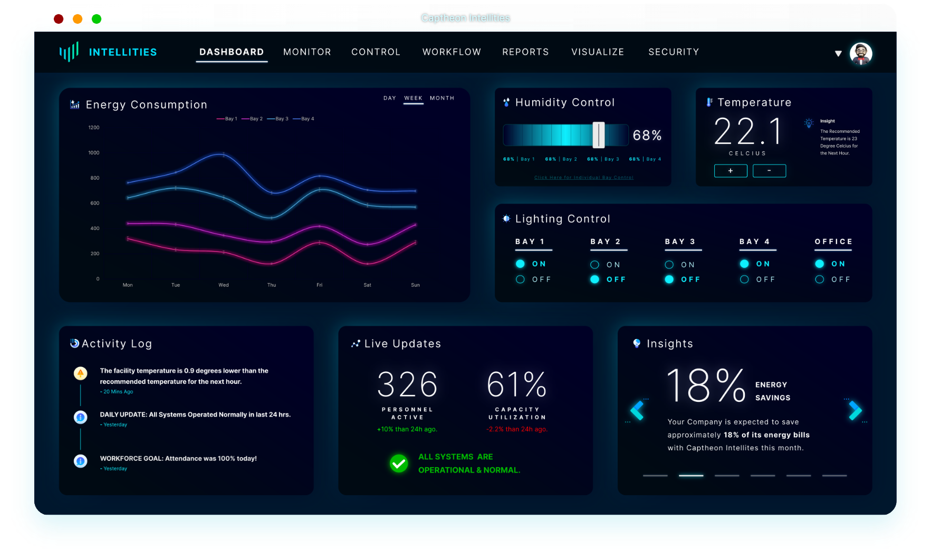Image resolution: width=931 pixels, height=560 pixels.
Task: Click the Energy Consumption chart icon
Action: (75, 104)
